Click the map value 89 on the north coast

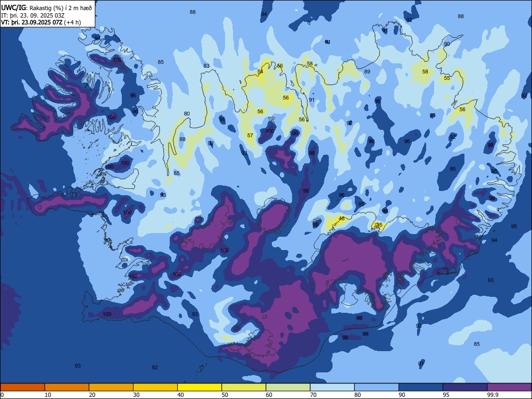point(367,72)
